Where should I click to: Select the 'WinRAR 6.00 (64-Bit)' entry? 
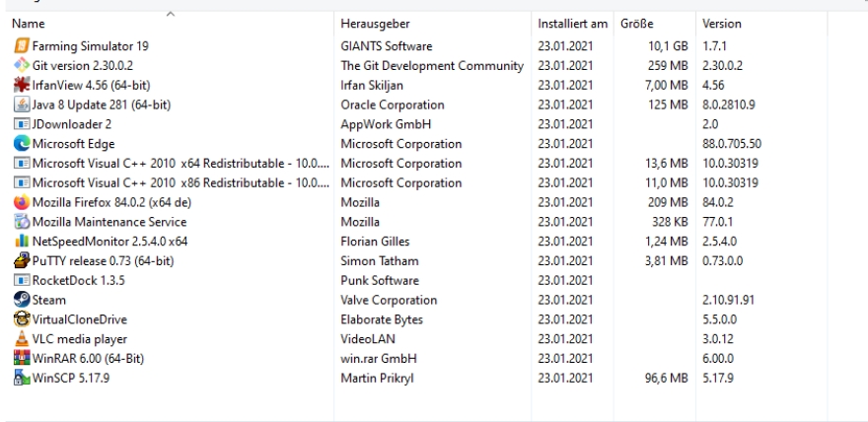88,359
